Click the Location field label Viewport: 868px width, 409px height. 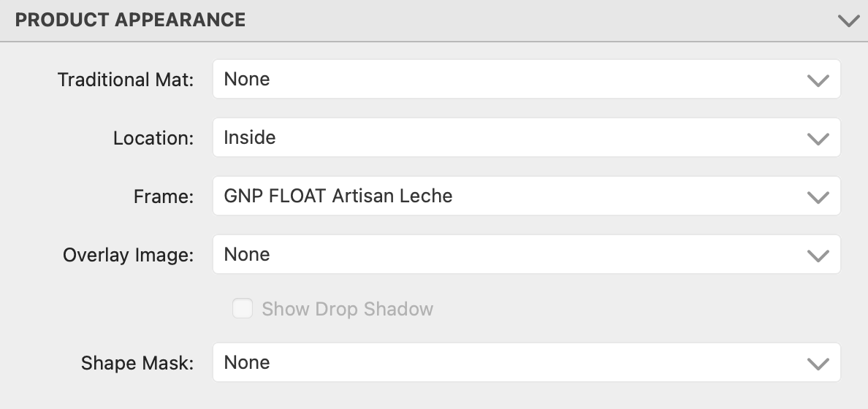153,138
